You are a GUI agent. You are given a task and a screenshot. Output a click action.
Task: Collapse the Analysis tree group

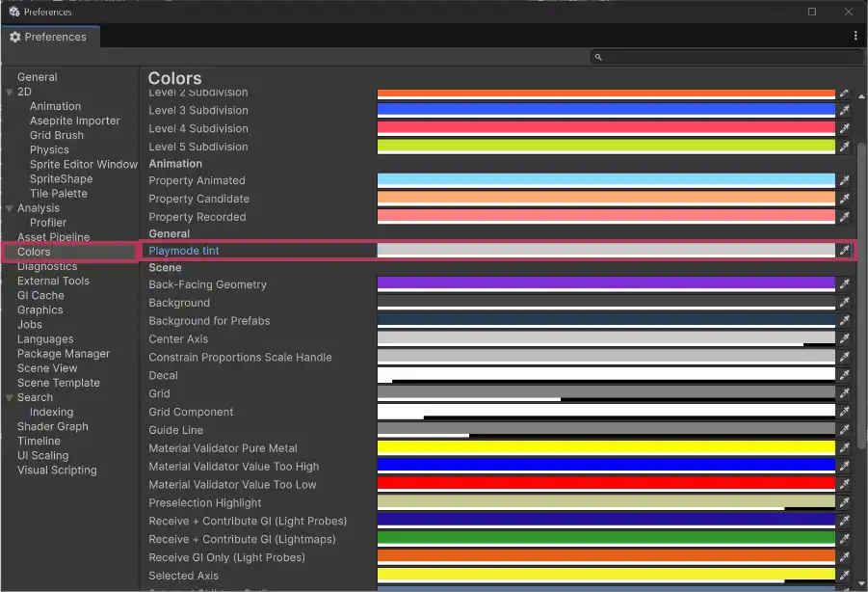[x=10, y=208]
